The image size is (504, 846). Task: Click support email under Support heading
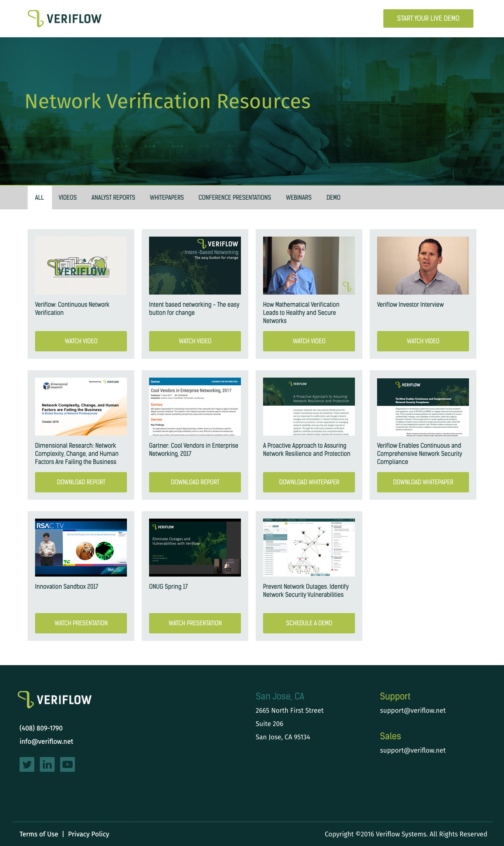pos(413,711)
